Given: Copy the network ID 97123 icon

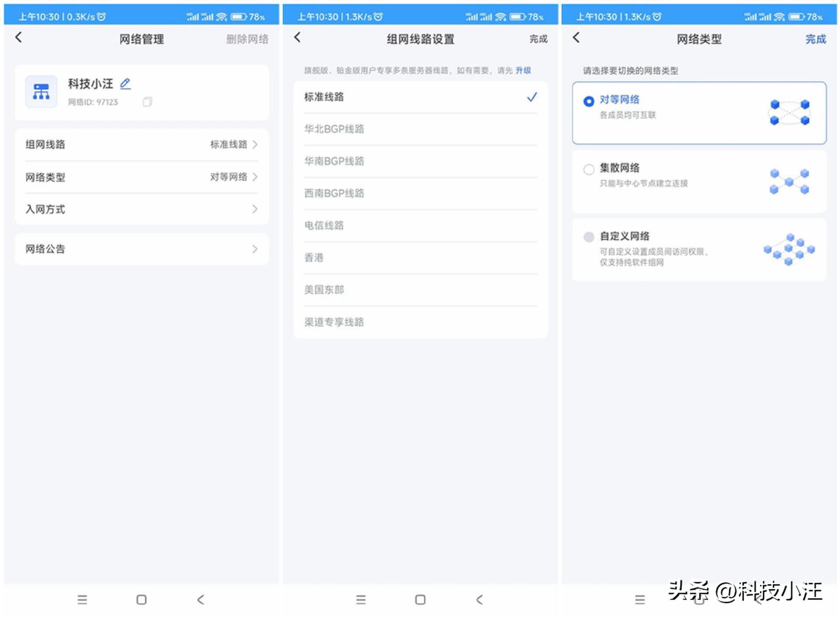Looking at the screenshot, I should pyautogui.click(x=147, y=102).
